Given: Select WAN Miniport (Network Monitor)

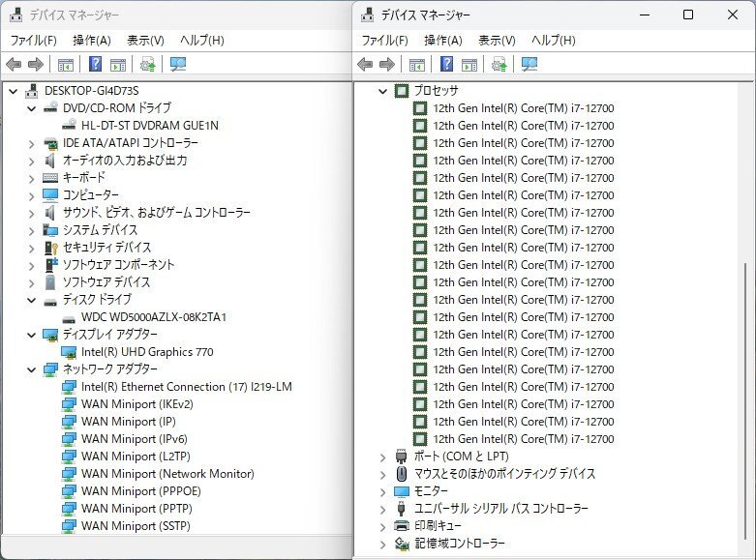Looking at the screenshot, I should [167, 474].
